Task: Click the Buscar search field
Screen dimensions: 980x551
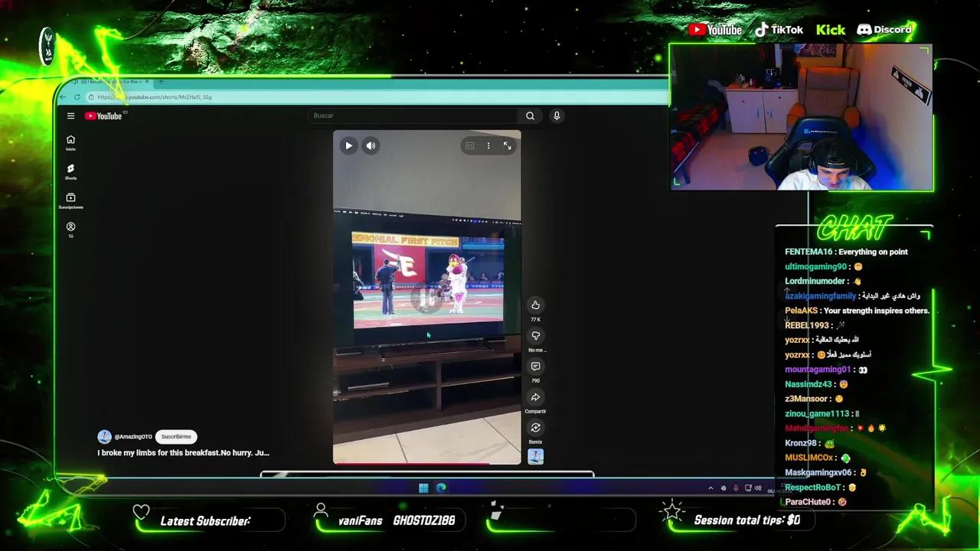Action: (x=413, y=116)
